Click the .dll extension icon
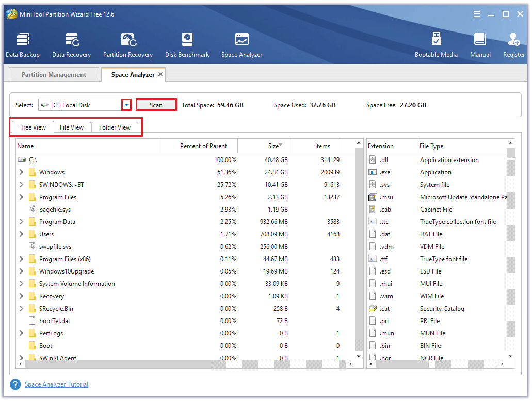 (373, 160)
